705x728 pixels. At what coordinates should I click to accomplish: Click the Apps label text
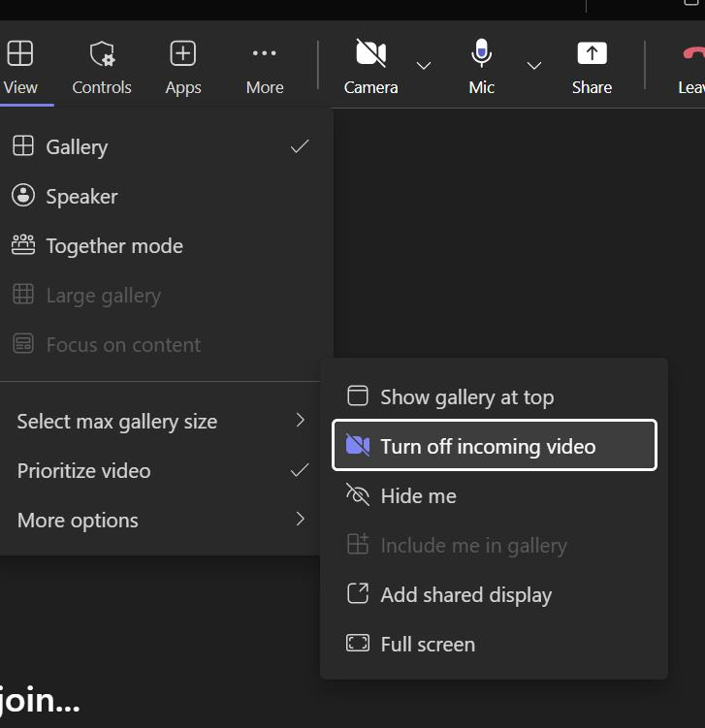click(183, 88)
